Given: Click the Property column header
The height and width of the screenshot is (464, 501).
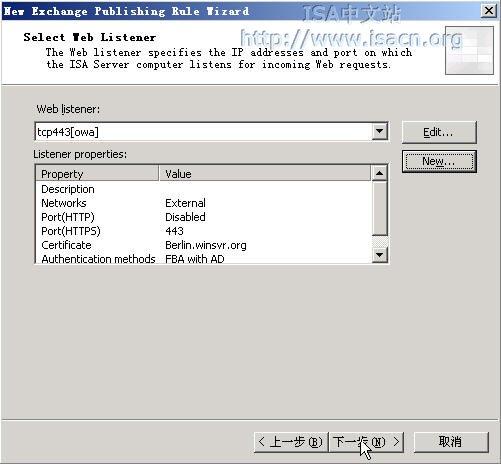Looking at the screenshot, I should pos(97,174).
